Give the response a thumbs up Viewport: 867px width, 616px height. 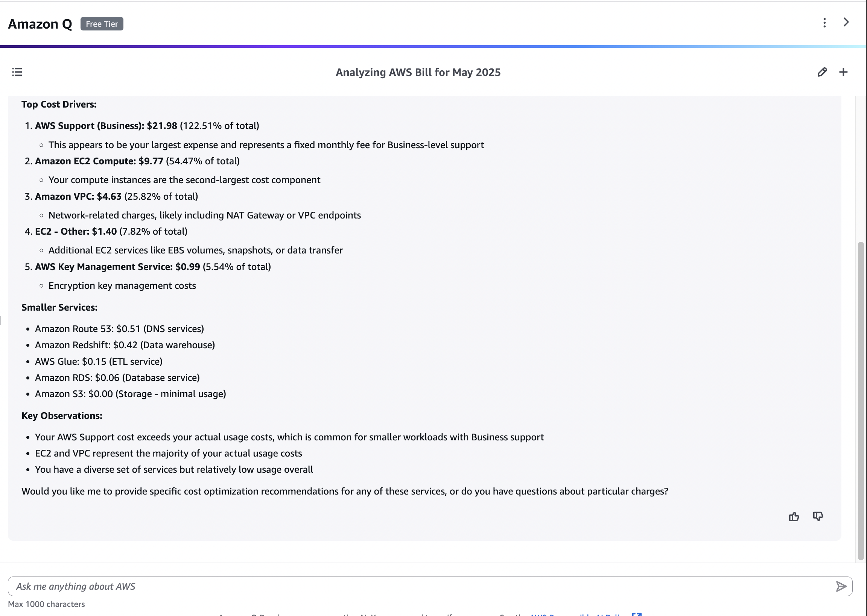click(794, 517)
